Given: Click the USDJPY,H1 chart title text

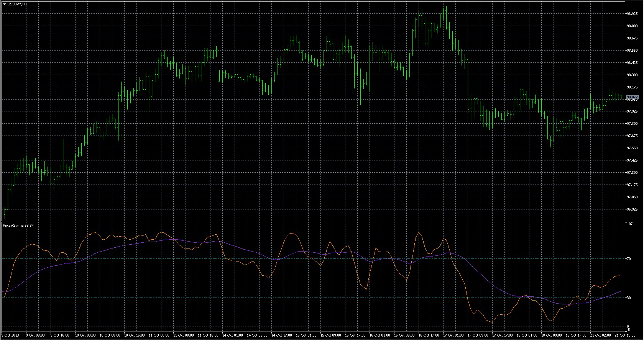Looking at the screenshot, I should click(17, 4).
